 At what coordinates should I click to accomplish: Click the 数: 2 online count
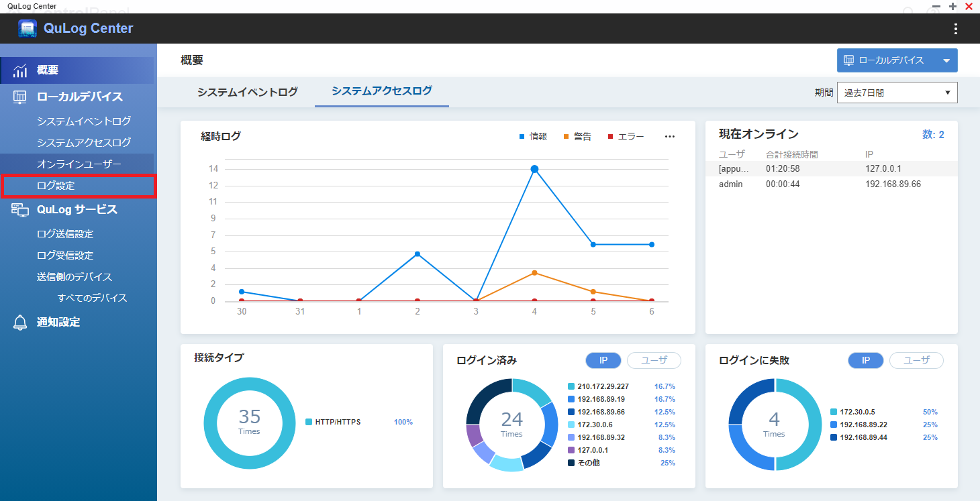tap(933, 135)
